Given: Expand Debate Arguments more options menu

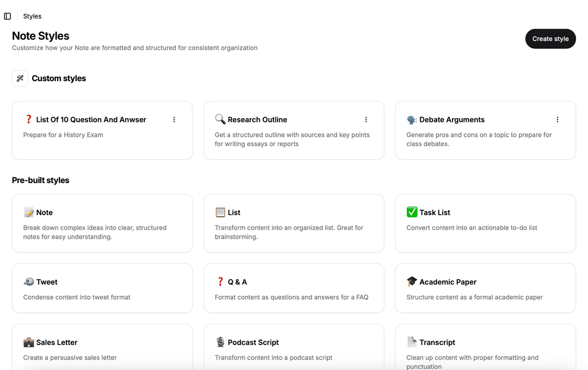Looking at the screenshot, I should 558,119.
